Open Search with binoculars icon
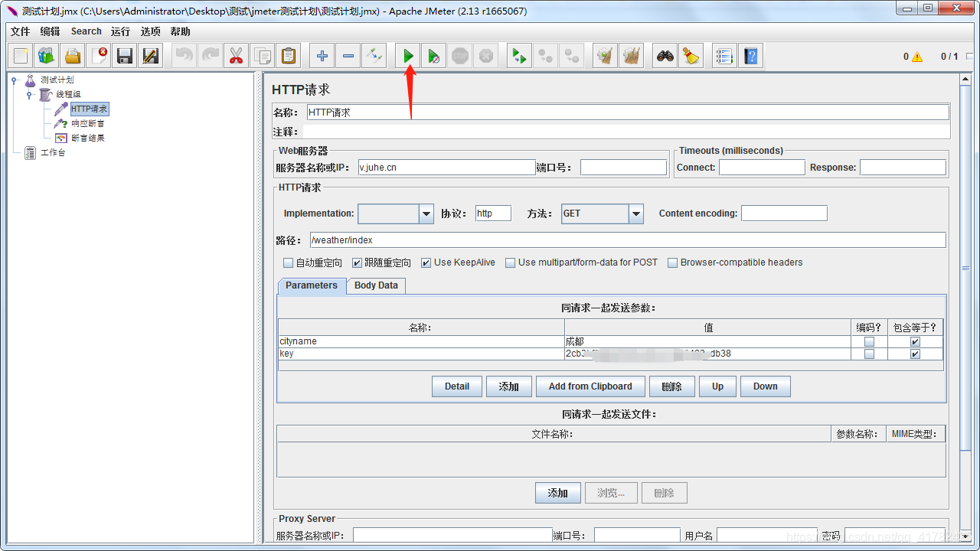The height and width of the screenshot is (551, 980). tap(665, 56)
